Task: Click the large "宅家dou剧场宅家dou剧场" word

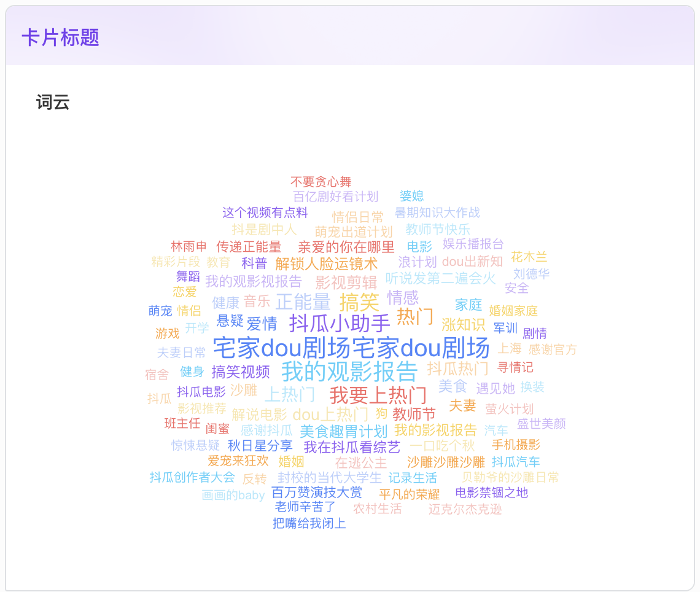Action: click(x=351, y=348)
